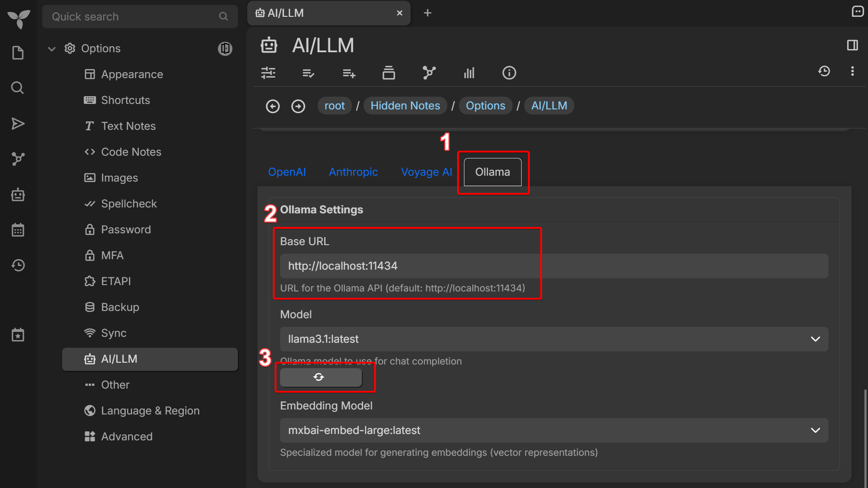This screenshot has height=488, width=868.
Task: Open Appearance in options tree
Action: (x=132, y=74)
